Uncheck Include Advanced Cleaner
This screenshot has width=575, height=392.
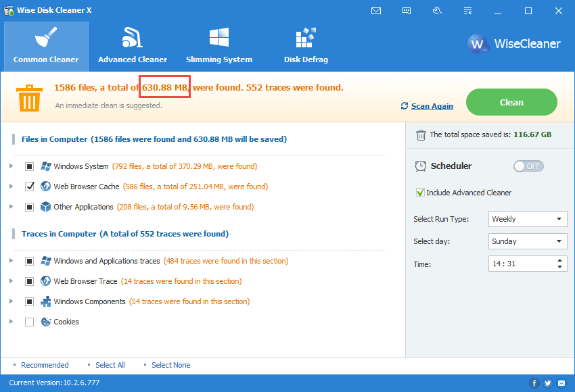click(420, 193)
